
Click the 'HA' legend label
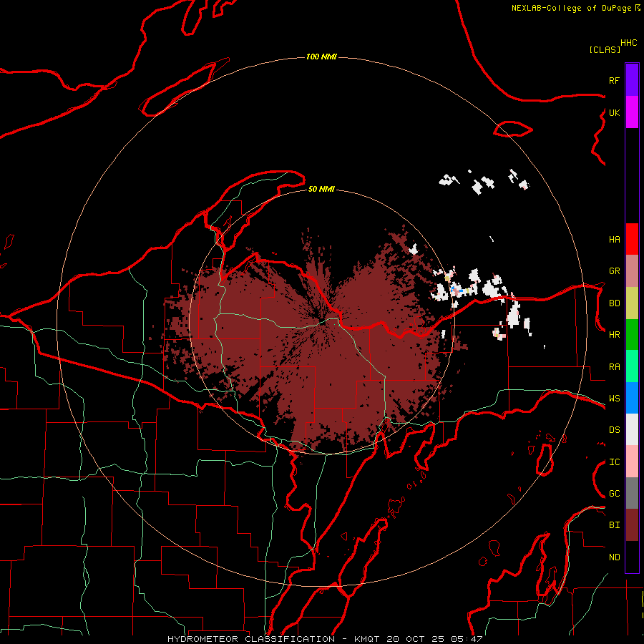click(614, 239)
